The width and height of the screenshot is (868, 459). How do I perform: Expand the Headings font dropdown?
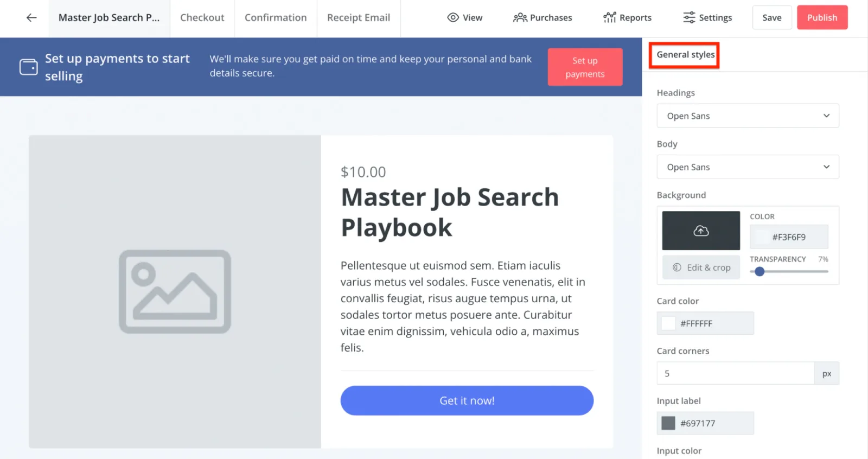pos(748,116)
